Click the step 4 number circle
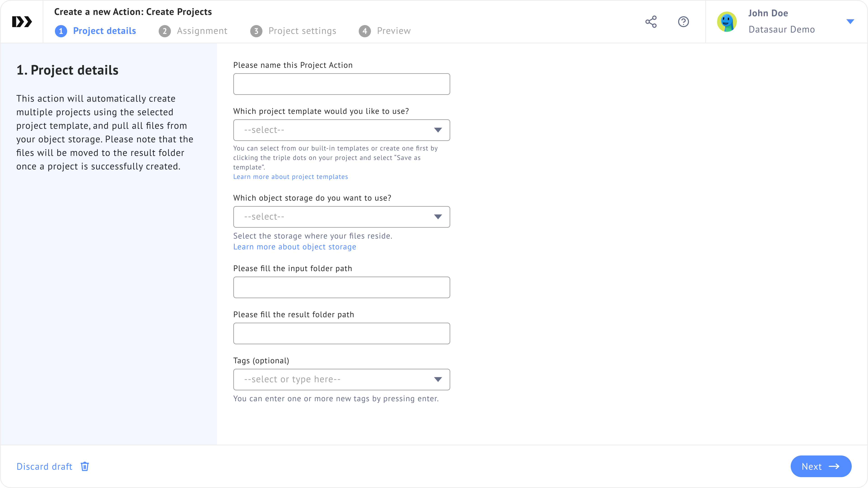868x488 pixels. tap(365, 31)
